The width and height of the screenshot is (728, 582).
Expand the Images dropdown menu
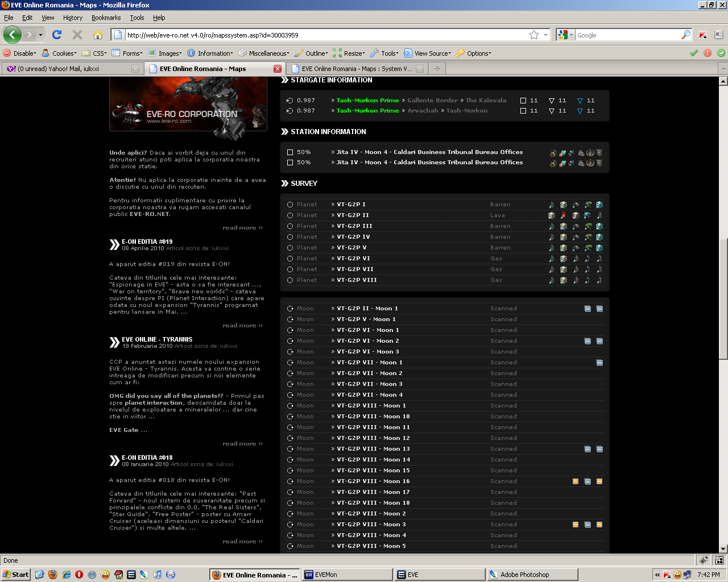pos(165,53)
